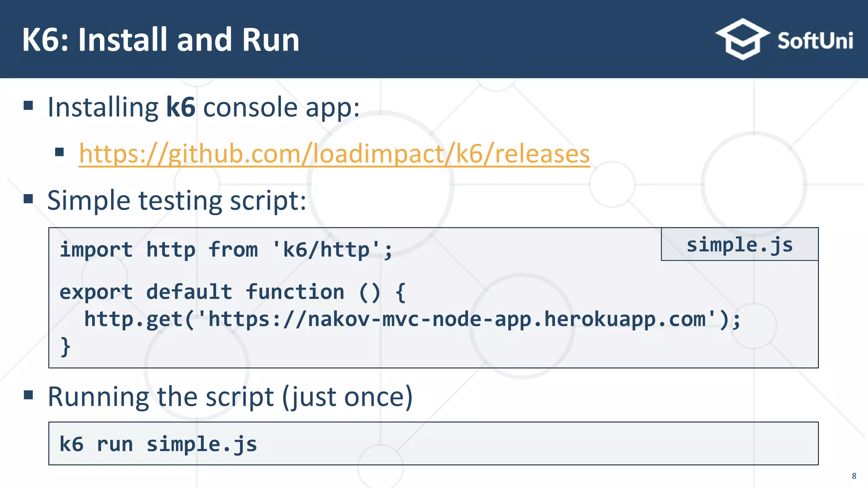Click the closing curly brace in code
Viewport: 868px width, 488px height.
pyautogui.click(x=65, y=346)
